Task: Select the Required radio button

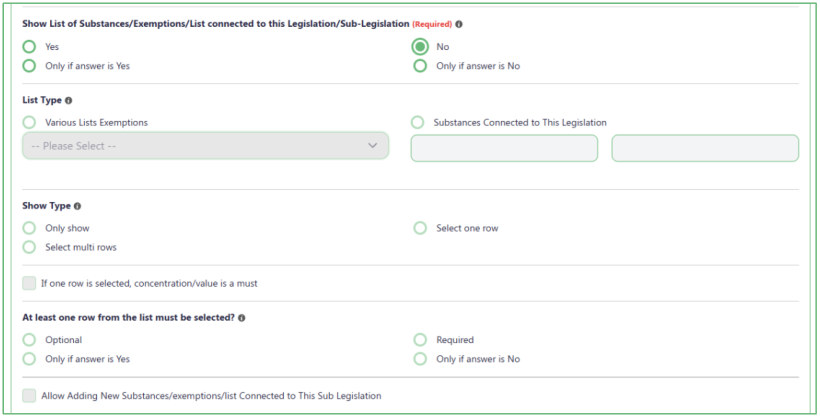Action: (x=420, y=340)
